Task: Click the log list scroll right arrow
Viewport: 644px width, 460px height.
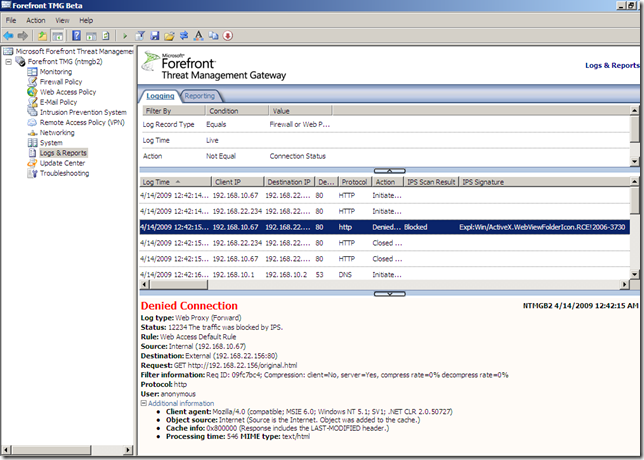Action: pyautogui.click(x=625, y=284)
